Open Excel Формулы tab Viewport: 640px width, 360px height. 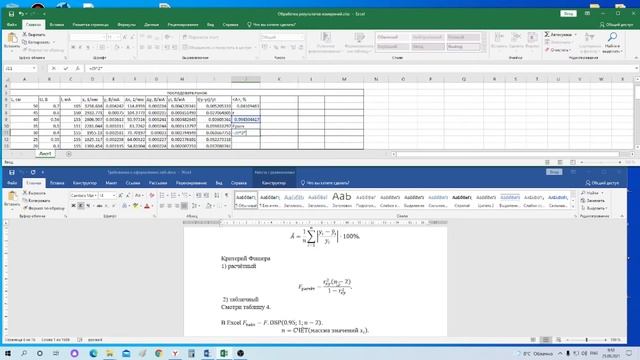[127, 24]
